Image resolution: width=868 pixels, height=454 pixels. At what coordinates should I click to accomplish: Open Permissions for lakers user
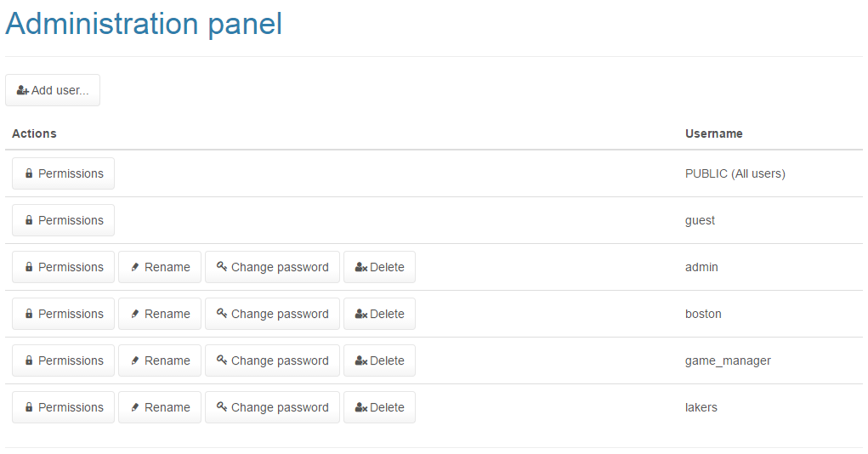coord(63,407)
